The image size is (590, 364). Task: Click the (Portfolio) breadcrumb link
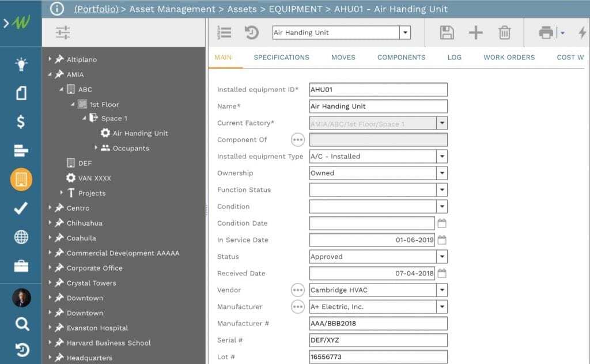coord(96,9)
